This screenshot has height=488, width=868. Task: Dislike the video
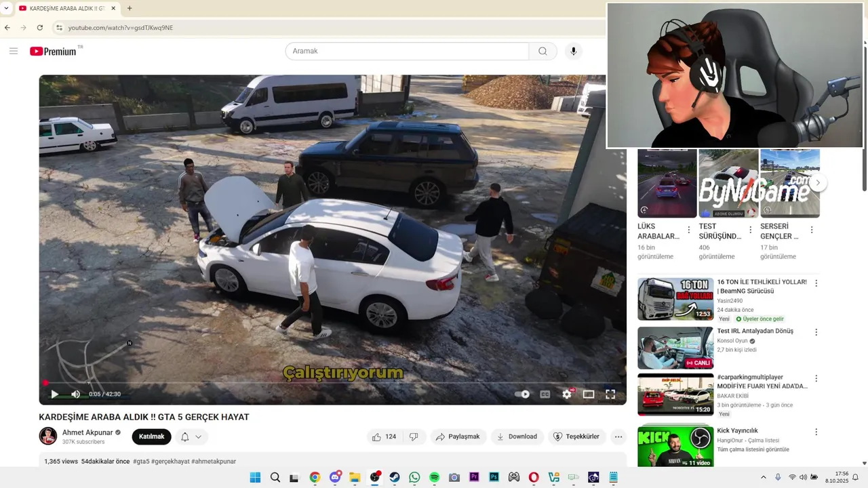tap(414, 436)
